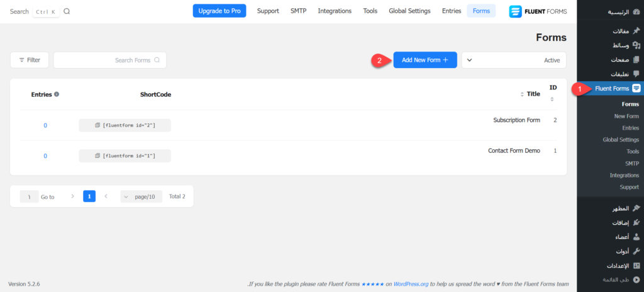Click the pages icon beside صفحات
The image size is (644, 292).
click(x=636, y=60)
